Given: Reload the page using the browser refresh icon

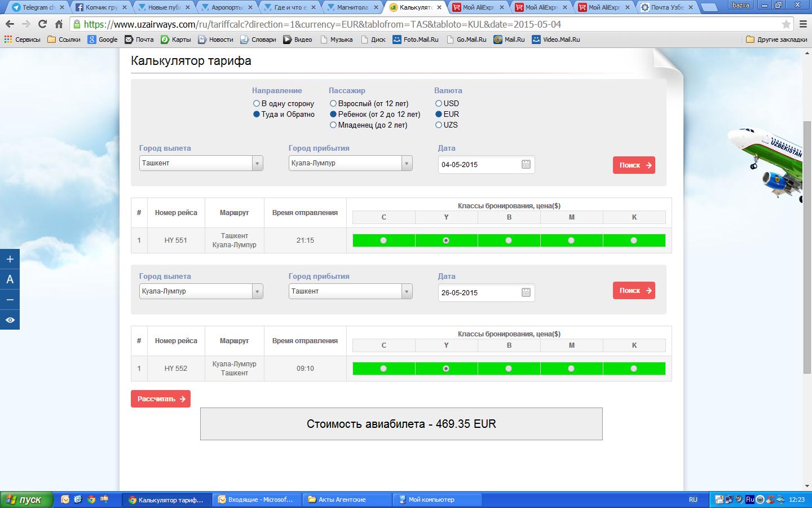Looking at the screenshot, I should 42,24.
